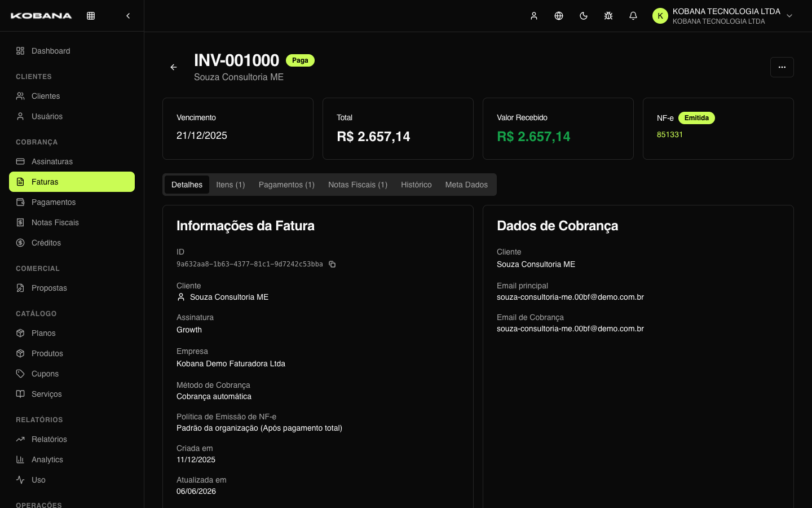The width and height of the screenshot is (812, 508).
Task: Click the Uso activity icon
Action: click(20, 480)
